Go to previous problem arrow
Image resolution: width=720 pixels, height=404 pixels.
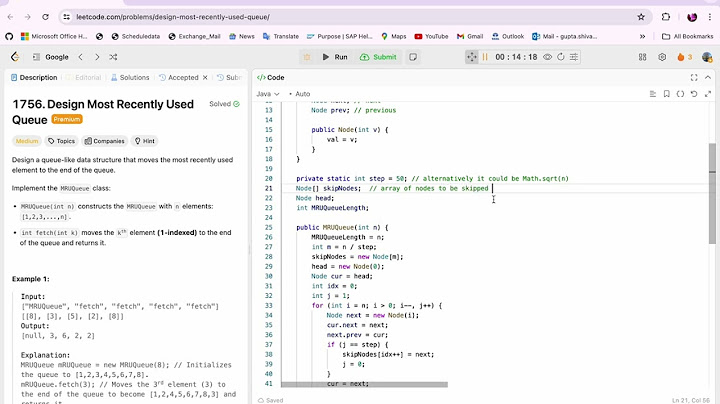click(x=81, y=57)
